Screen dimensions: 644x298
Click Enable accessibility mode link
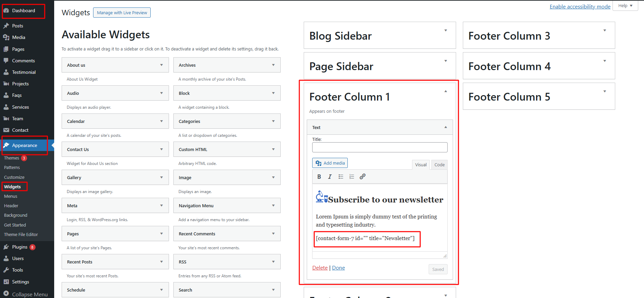580,6
